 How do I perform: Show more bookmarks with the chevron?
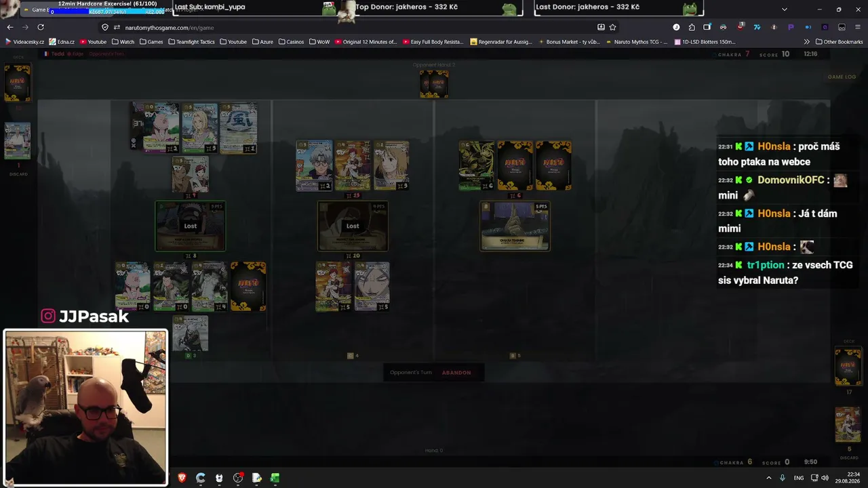point(807,42)
